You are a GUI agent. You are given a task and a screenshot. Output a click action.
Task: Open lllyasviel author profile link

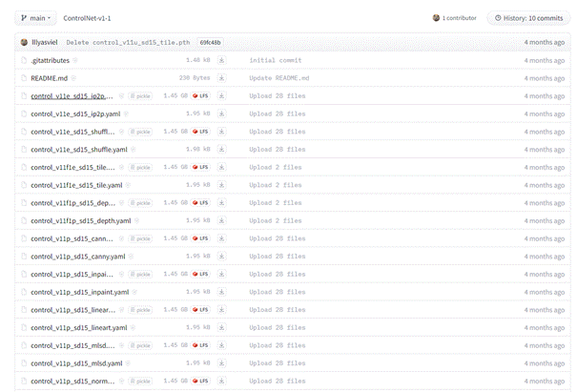pyautogui.click(x=46, y=43)
